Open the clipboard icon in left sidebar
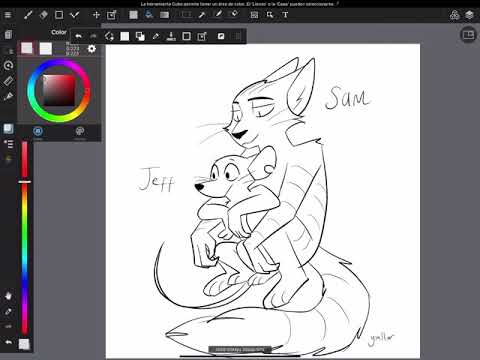The height and width of the screenshot is (360, 480). click(x=8, y=34)
